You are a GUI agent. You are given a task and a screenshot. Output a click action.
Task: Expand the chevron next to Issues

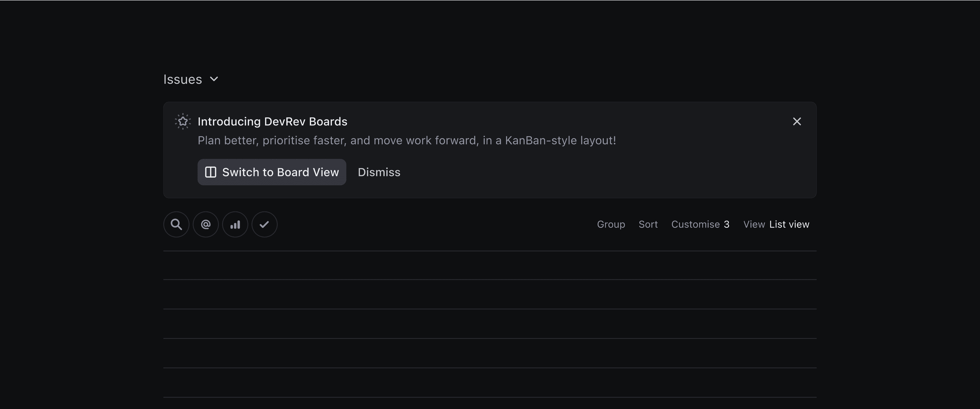click(x=214, y=79)
